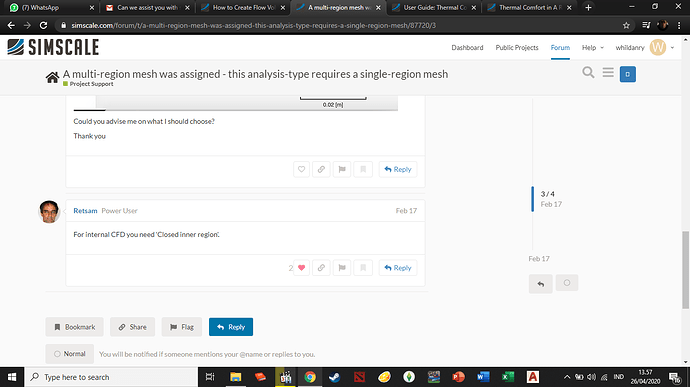Click the topic timeline position marker
The width and height of the screenshot is (690, 387).
point(547,199)
